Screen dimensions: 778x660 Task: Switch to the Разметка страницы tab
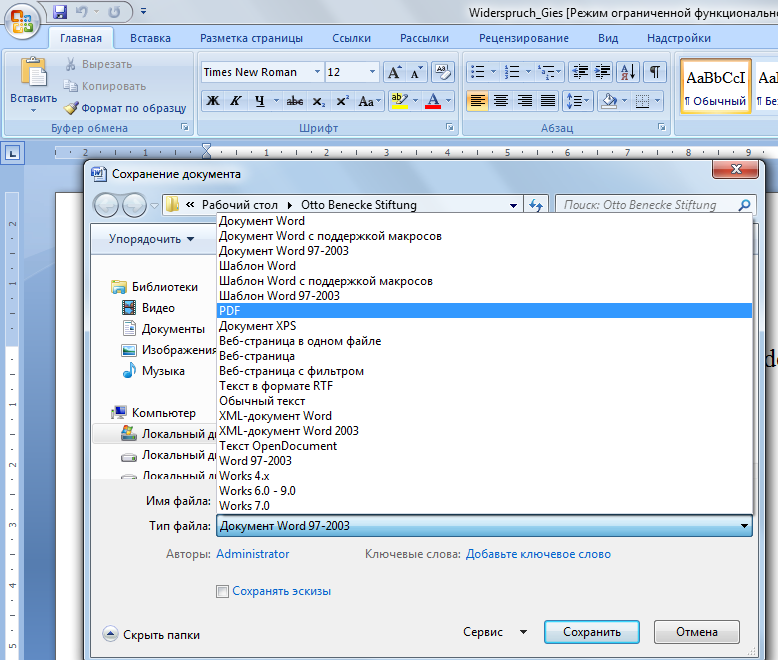pos(252,38)
